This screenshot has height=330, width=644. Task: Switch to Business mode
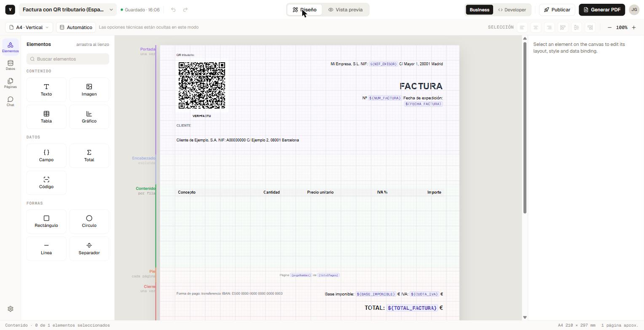(x=479, y=10)
